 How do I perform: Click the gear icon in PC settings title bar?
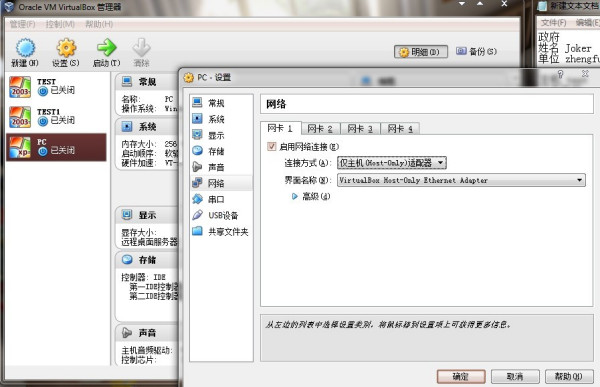189,78
